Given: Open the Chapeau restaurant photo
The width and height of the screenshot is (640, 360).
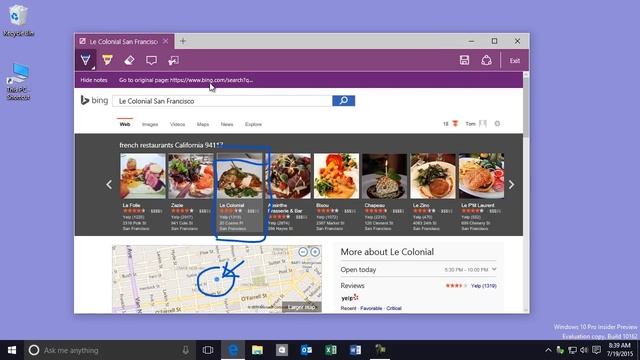Looking at the screenshot, I should [x=384, y=176].
